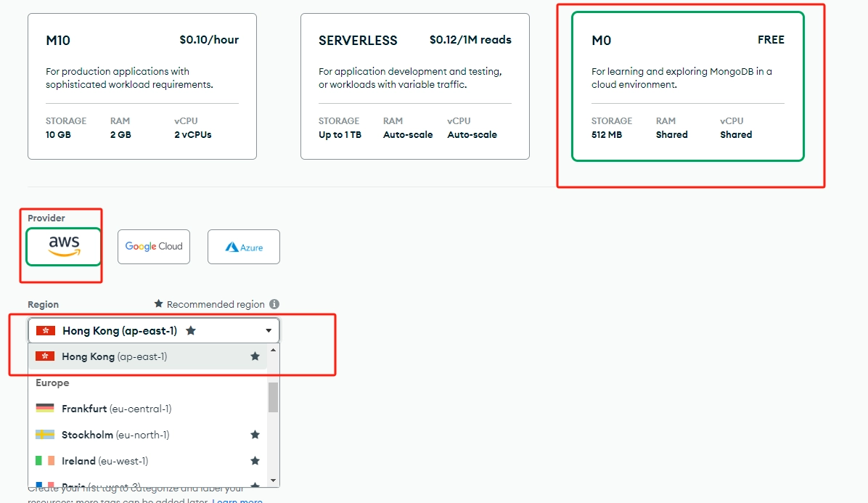Screen dimensions: 868x503
Task: Click the star icon beside Recommended region
Action: click(x=158, y=304)
